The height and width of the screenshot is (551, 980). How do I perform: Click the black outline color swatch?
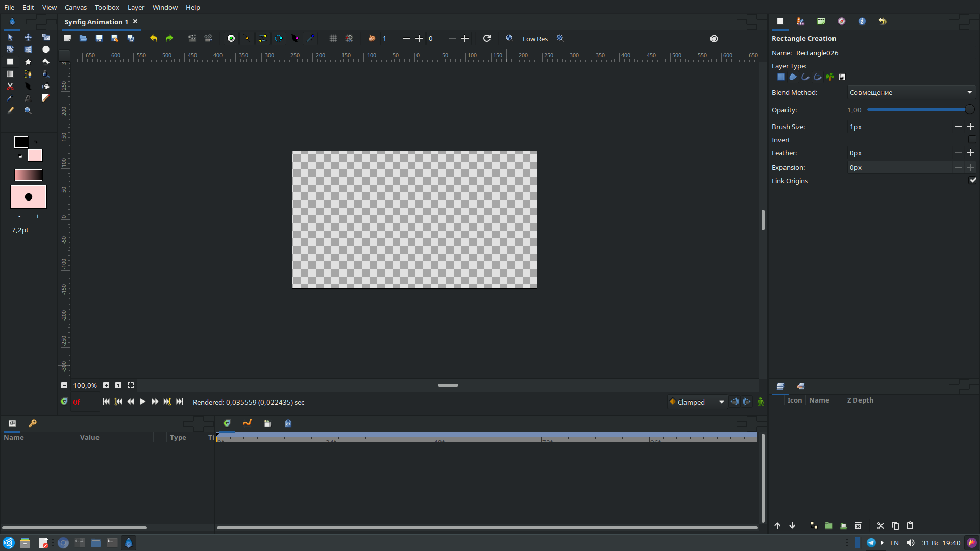click(21, 142)
